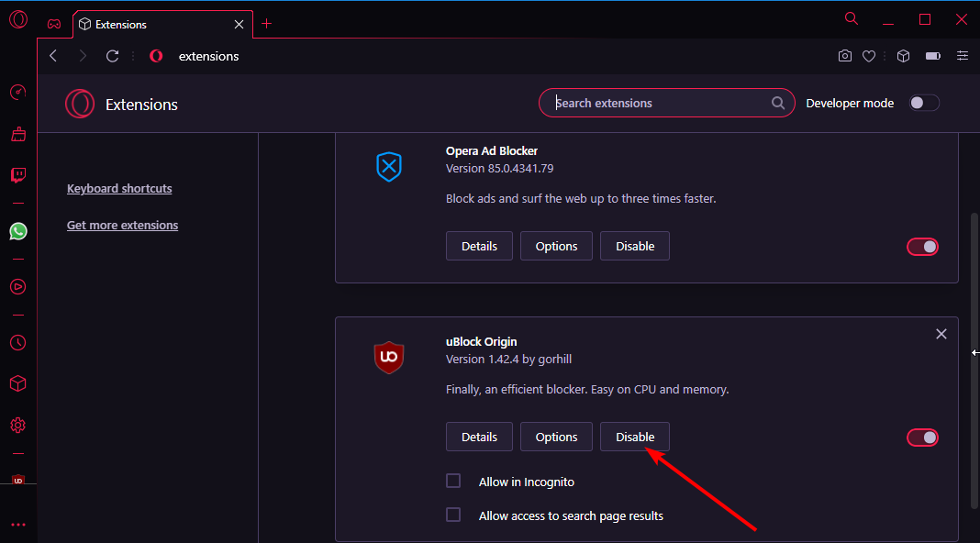Reload the current page
The height and width of the screenshot is (543, 980).
[x=113, y=56]
